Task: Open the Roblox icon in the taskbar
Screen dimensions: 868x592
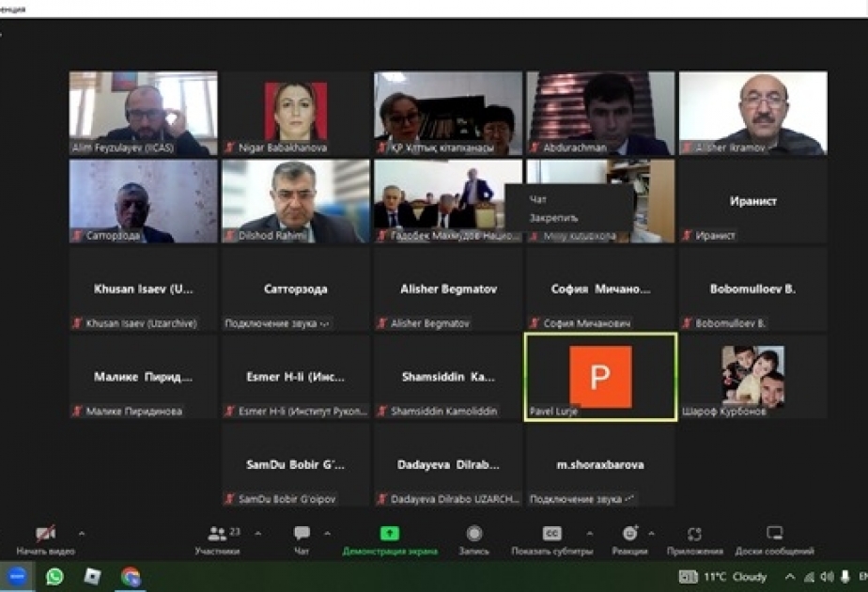Action: coord(92,576)
